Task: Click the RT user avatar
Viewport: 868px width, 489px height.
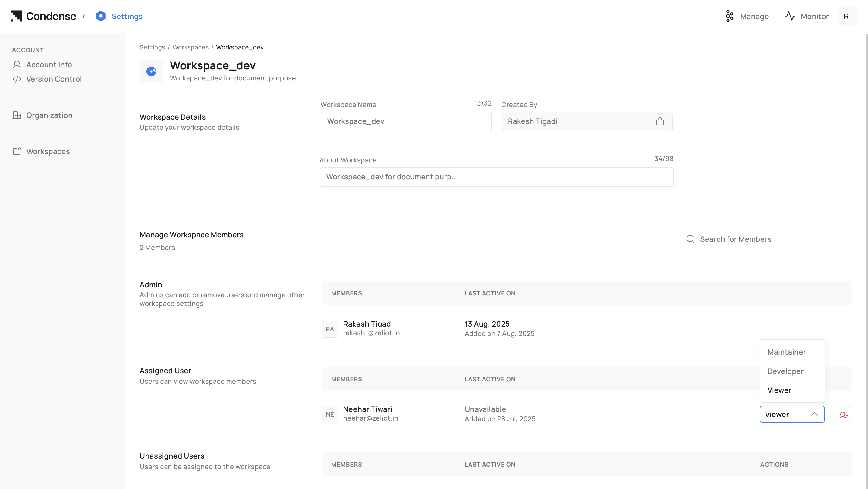Action: coord(848,16)
